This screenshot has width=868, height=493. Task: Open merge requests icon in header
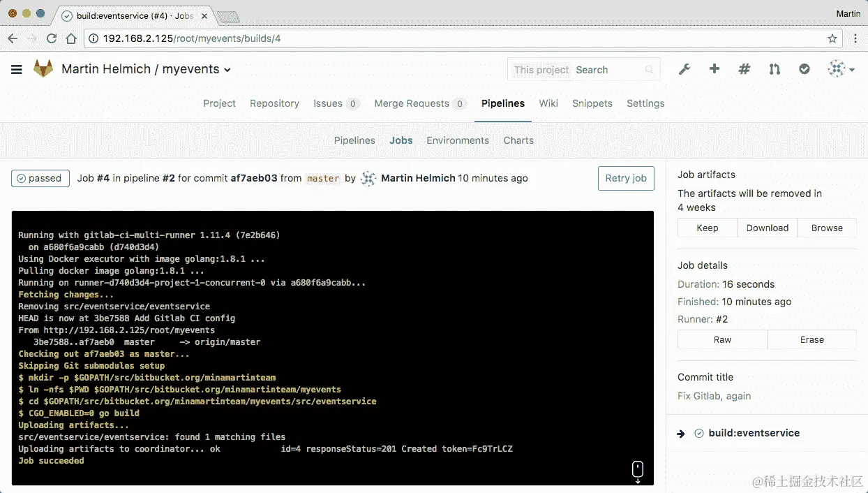775,69
